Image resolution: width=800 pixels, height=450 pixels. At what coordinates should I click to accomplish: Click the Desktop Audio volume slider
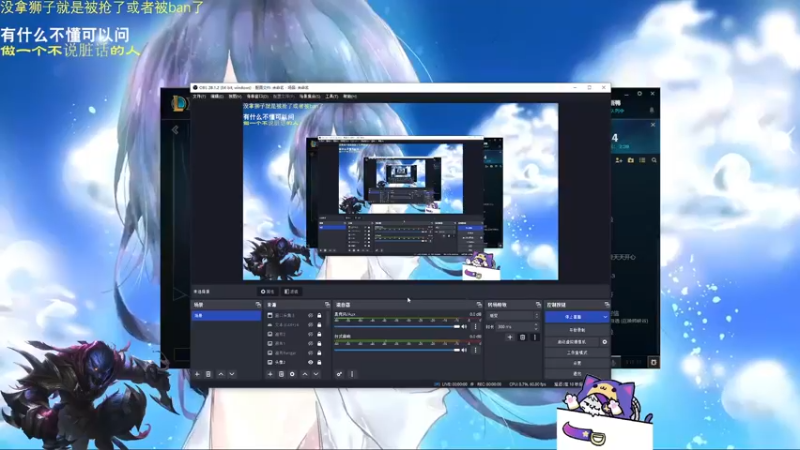397,350
